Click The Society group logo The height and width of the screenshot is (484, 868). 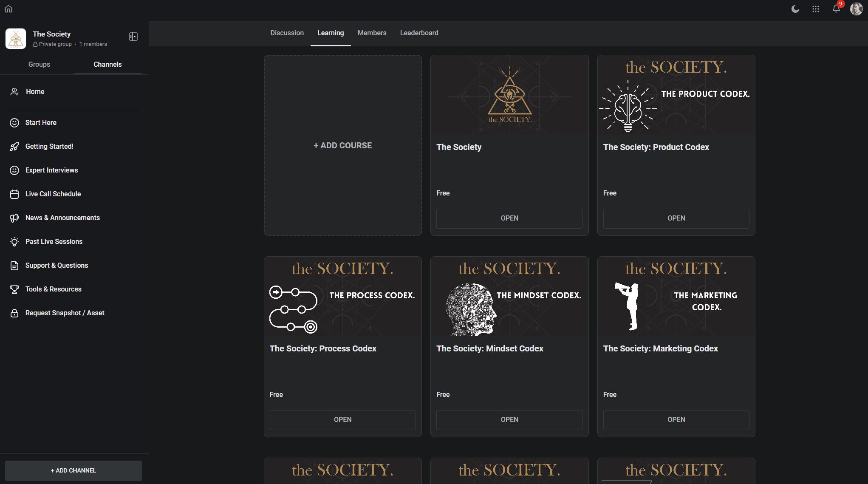(16, 39)
